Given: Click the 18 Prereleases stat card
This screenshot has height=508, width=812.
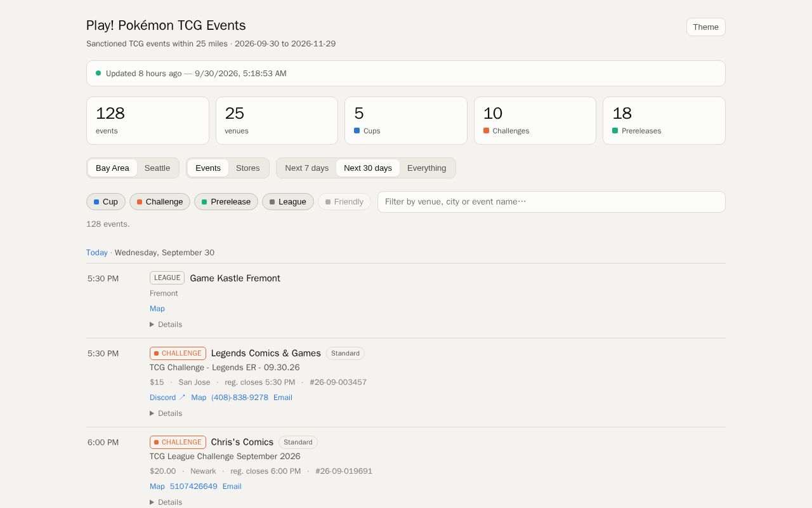Looking at the screenshot, I should tap(664, 121).
